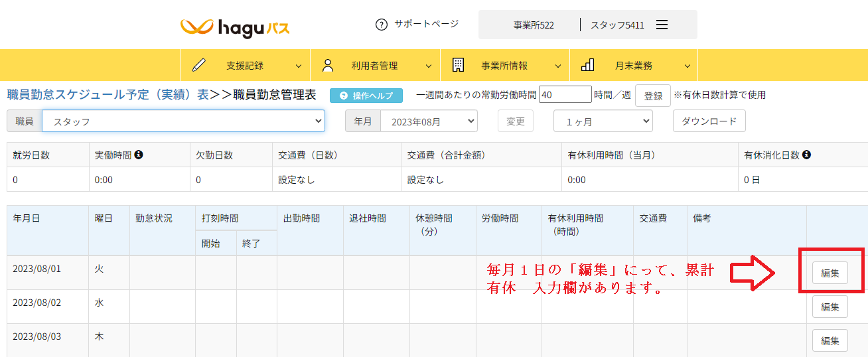This screenshot has width=868, height=357.
Task: Click the info icon beside 実働時間
Action: click(x=139, y=155)
